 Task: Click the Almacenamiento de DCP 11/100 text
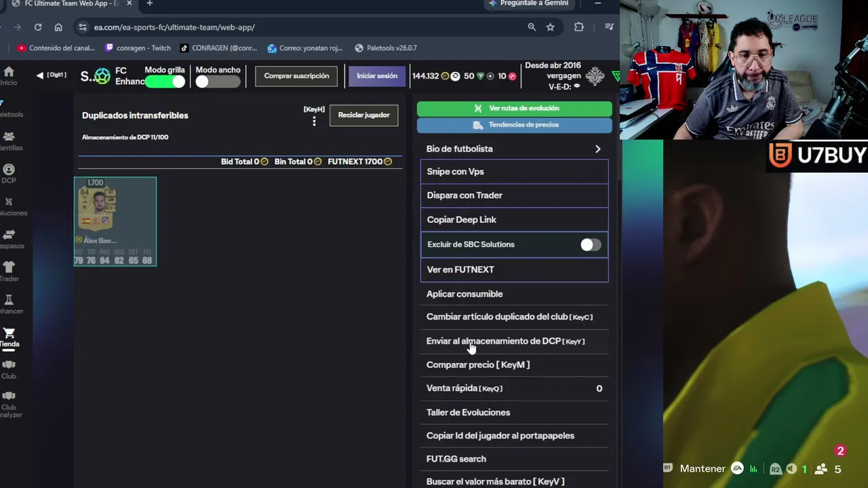(125, 138)
